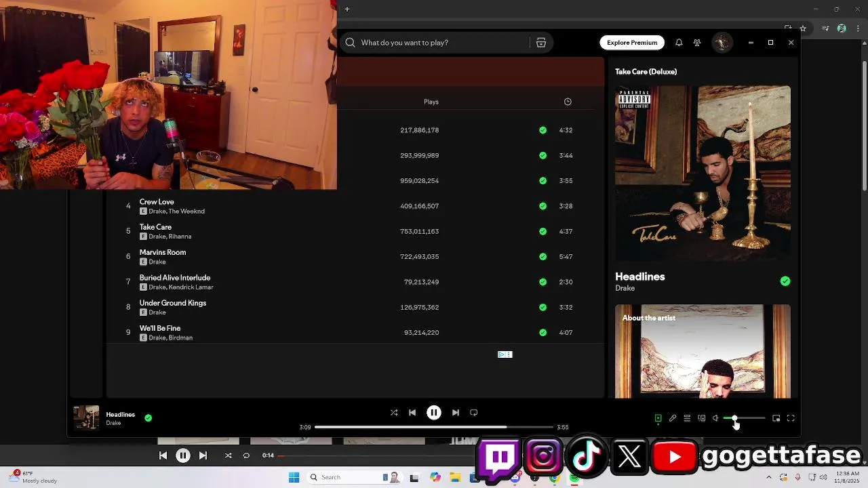Click the Explore Premium button
The image size is (868, 488).
click(632, 43)
